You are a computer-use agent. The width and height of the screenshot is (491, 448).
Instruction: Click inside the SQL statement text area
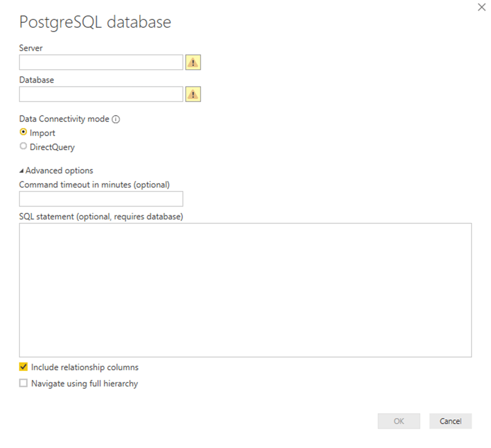click(245, 286)
